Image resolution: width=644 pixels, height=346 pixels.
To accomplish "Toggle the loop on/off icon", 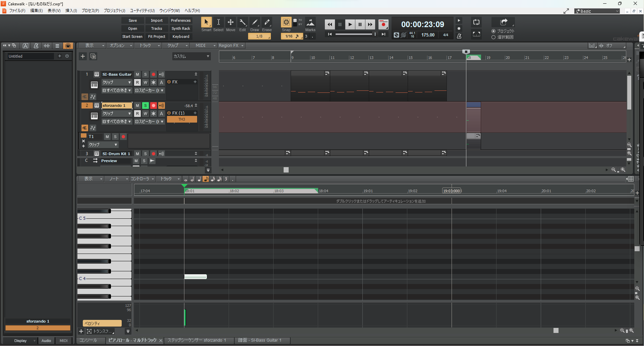I will pos(476,22).
